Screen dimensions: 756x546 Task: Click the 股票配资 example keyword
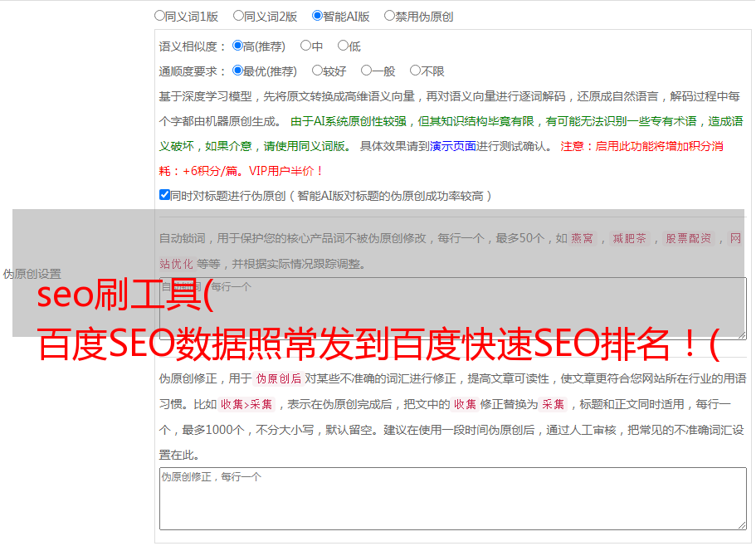[x=689, y=238]
